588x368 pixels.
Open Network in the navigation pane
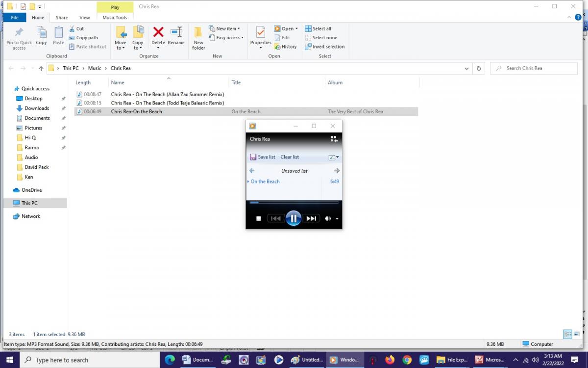click(30, 216)
